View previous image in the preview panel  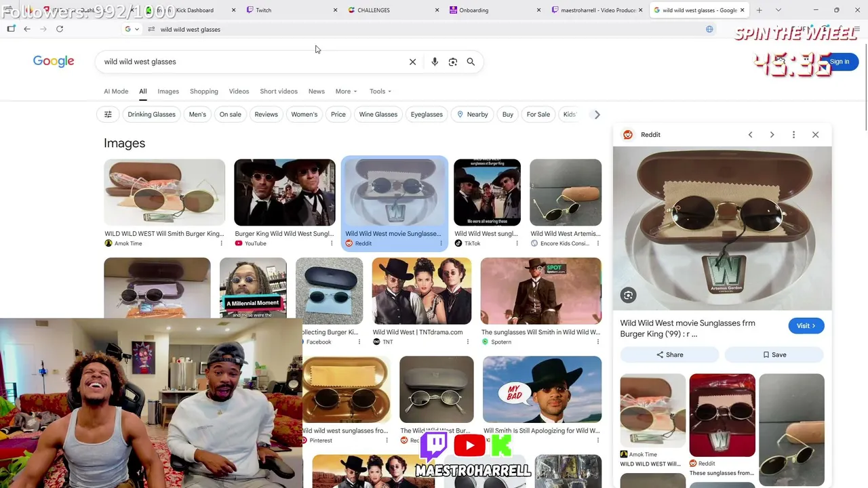click(x=750, y=135)
